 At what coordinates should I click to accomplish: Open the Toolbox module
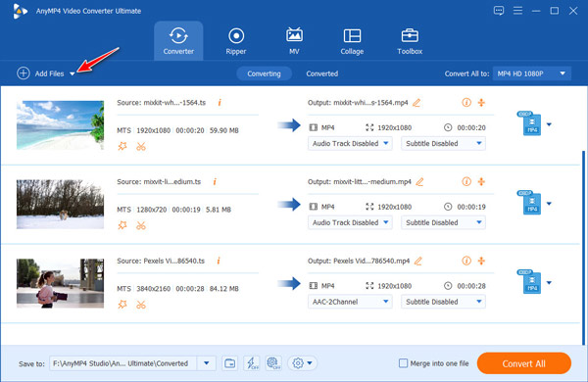[410, 41]
